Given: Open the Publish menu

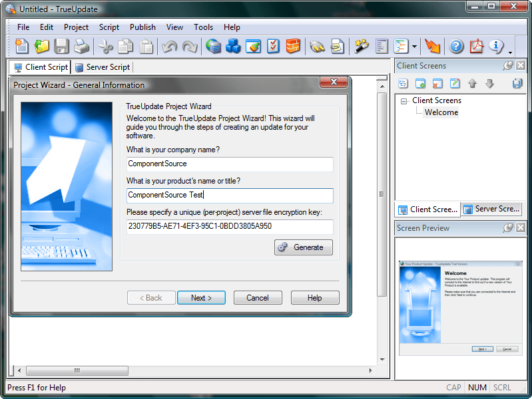Looking at the screenshot, I should point(142,27).
